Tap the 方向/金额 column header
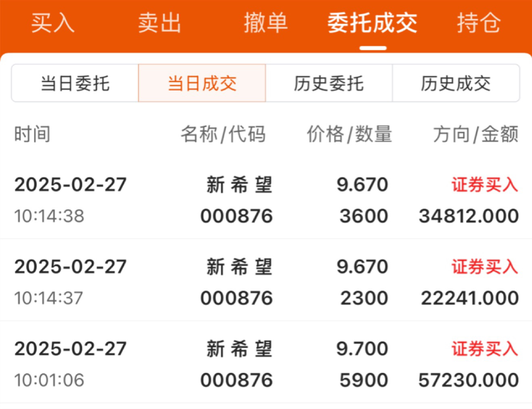Screen dimensions: 532x409 [x=476, y=134]
